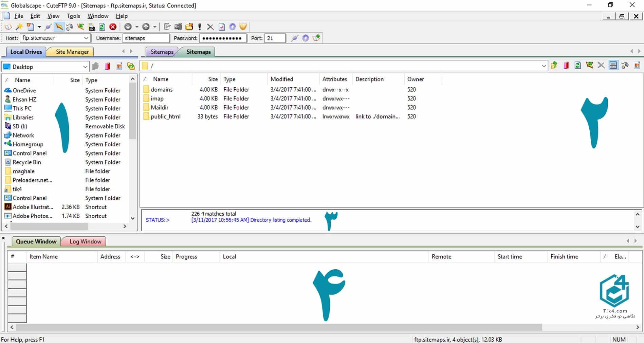The height and width of the screenshot is (343, 644).
Task: Select the Local Drives tab
Action: click(26, 52)
